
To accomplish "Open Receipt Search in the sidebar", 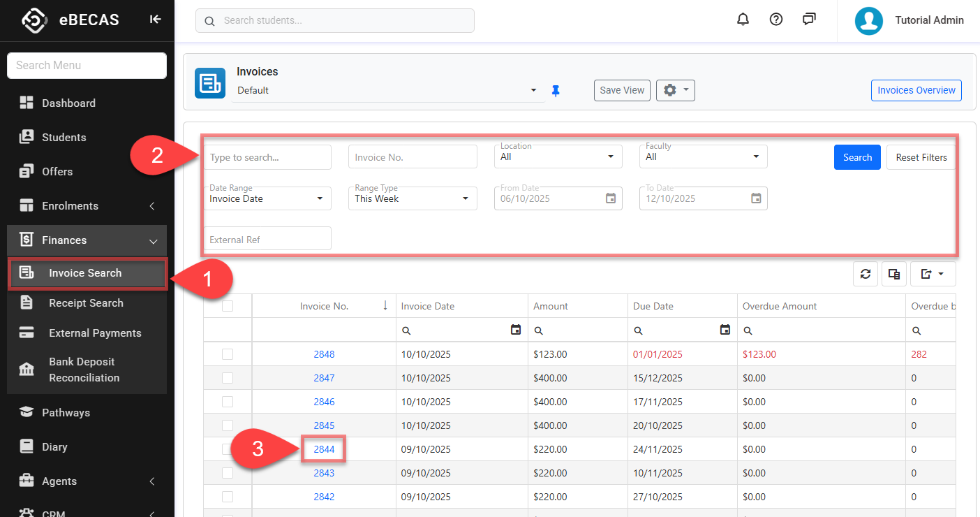I will coord(86,303).
